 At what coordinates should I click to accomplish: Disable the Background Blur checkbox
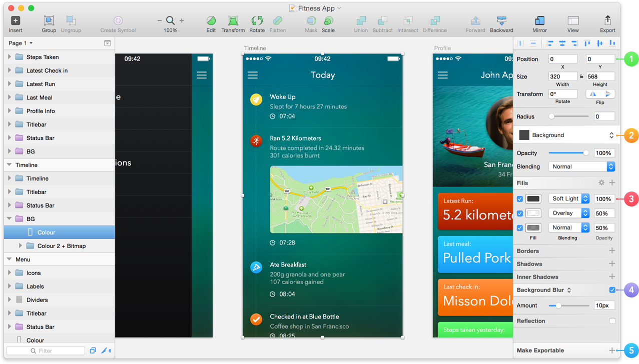click(x=612, y=290)
